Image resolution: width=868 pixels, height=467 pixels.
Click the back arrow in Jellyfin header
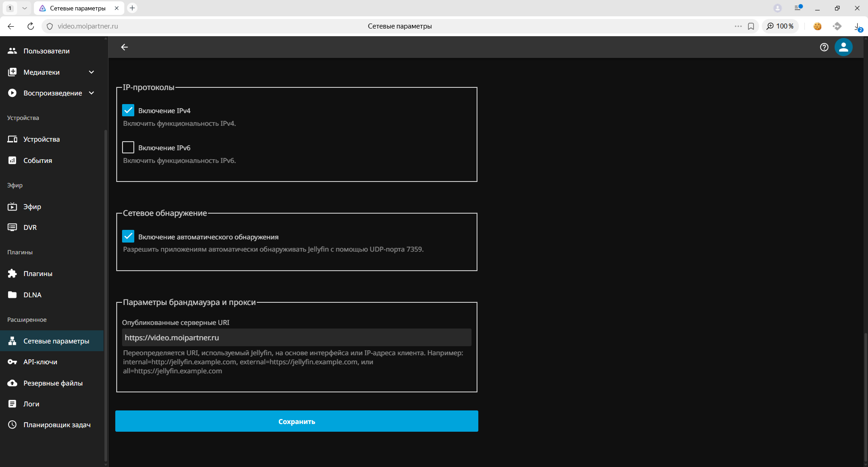pos(124,47)
